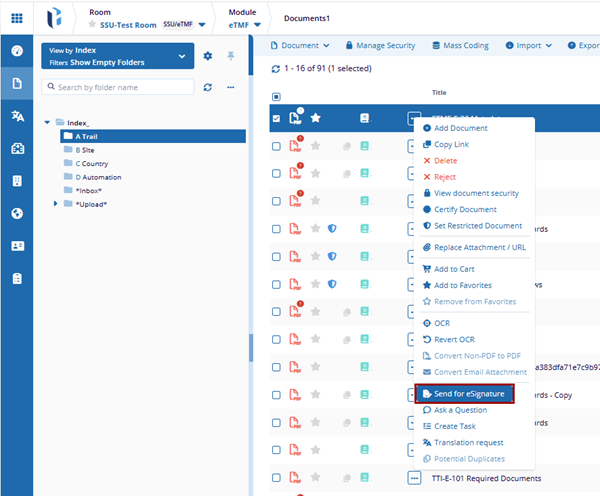
Task: Open the globe icon in left sidebar
Action: tap(17, 213)
